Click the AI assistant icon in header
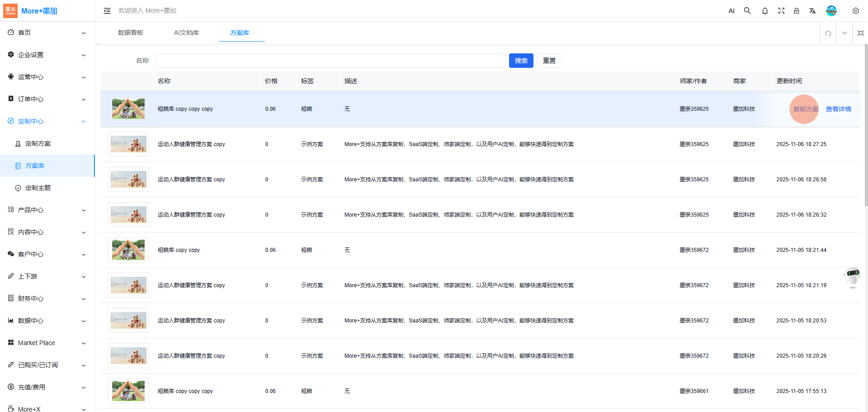 click(731, 11)
